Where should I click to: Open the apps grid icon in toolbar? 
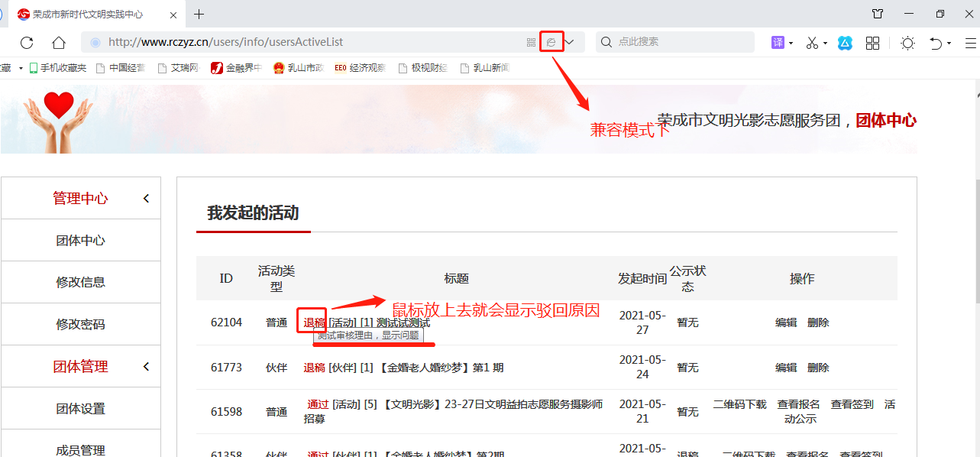pos(872,43)
